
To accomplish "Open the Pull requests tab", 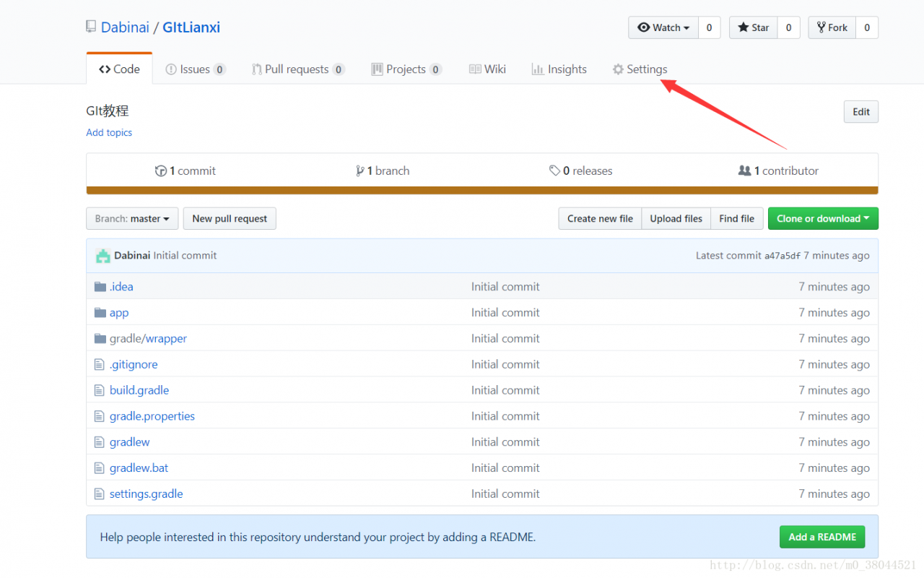I will (298, 69).
